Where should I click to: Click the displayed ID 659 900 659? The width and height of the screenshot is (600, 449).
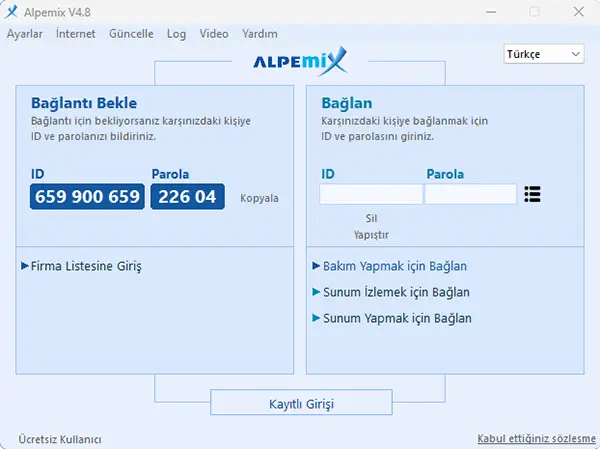87,196
